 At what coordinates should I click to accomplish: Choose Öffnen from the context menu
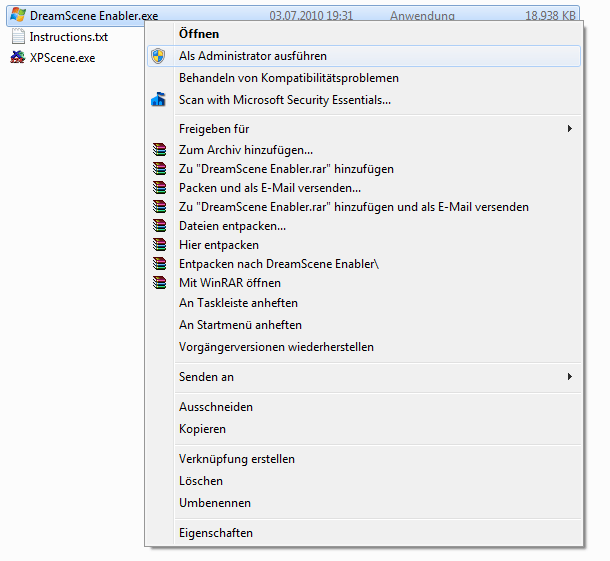[x=198, y=34]
